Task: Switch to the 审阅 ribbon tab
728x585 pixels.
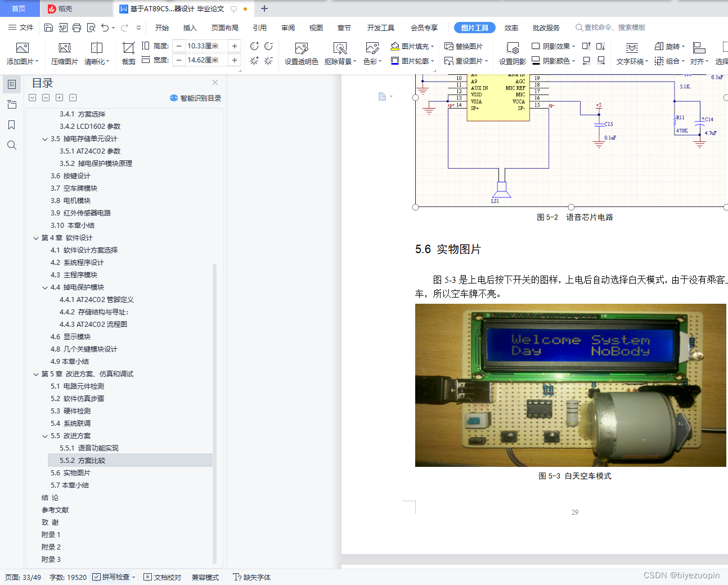Action: point(288,28)
